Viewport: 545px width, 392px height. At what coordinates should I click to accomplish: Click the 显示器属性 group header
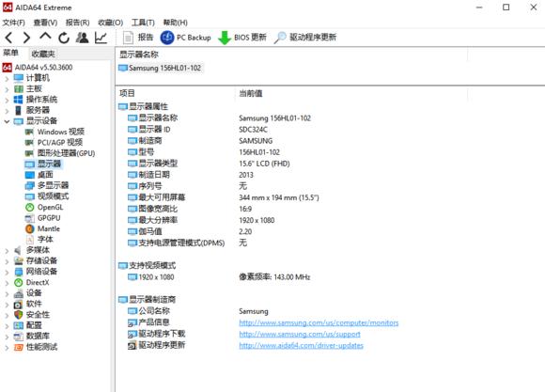coord(143,106)
